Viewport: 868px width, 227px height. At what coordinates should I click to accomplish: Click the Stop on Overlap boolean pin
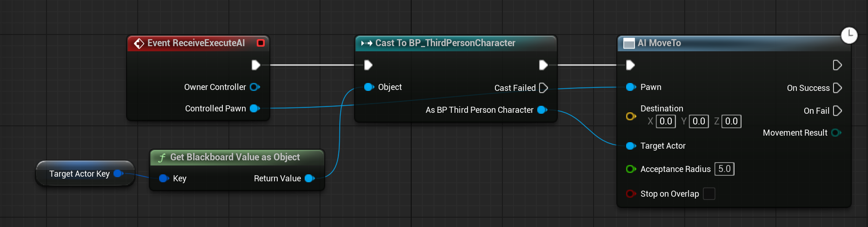(631, 193)
